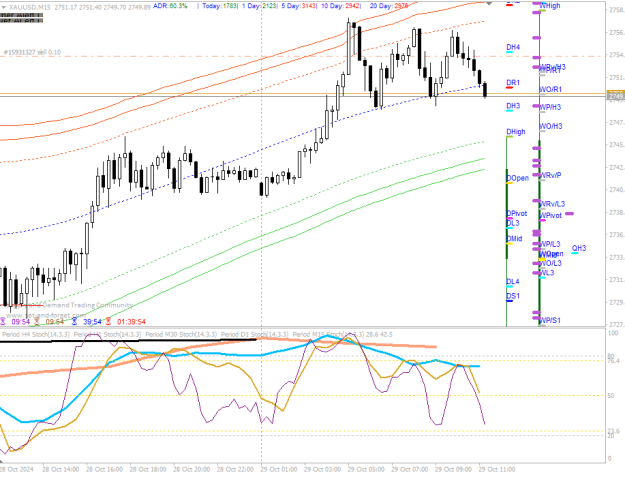Select the '#15931327 sell 0.10' order label
Image resolution: width=625 pixels, height=477 pixels.
pyautogui.click(x=32, y=52)
